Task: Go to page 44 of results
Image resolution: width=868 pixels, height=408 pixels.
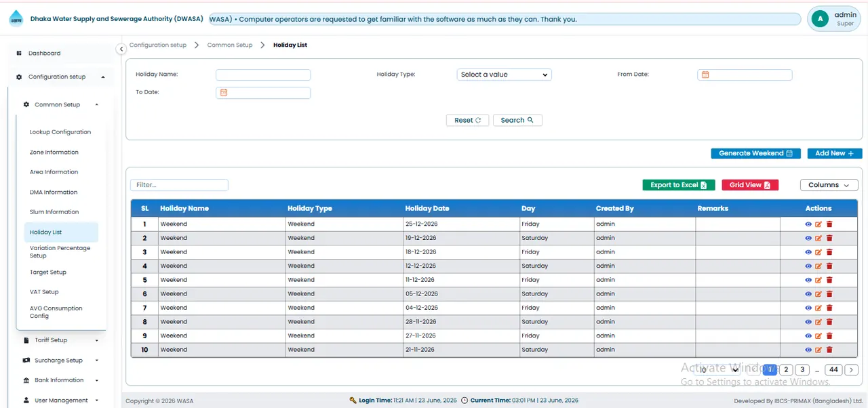Action: pos(833,369)
